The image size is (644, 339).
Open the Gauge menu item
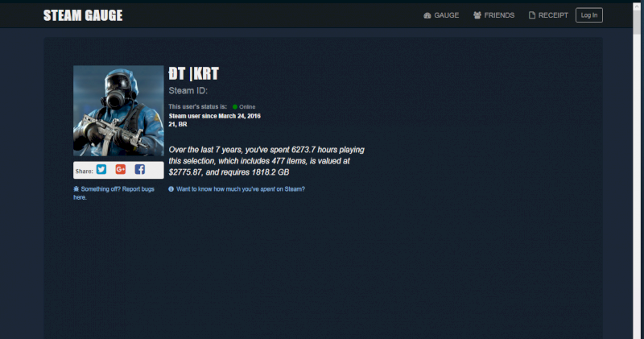click(x=441, y=15)
